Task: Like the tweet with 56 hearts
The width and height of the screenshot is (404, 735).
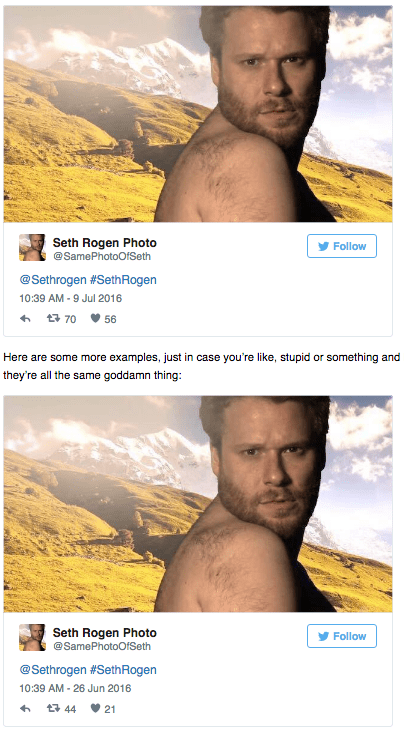Action: point(95,318)
